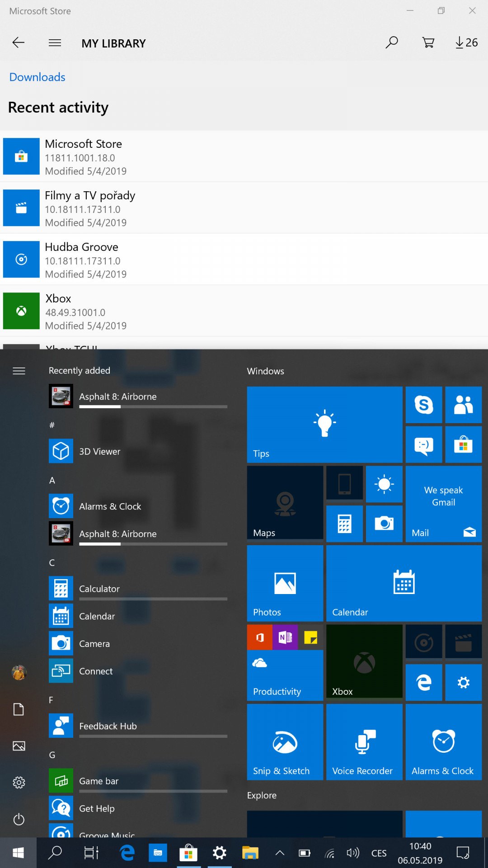Open Your Phone tile
488x868 pixels.
pyautogui.click(x=344, y=484)
